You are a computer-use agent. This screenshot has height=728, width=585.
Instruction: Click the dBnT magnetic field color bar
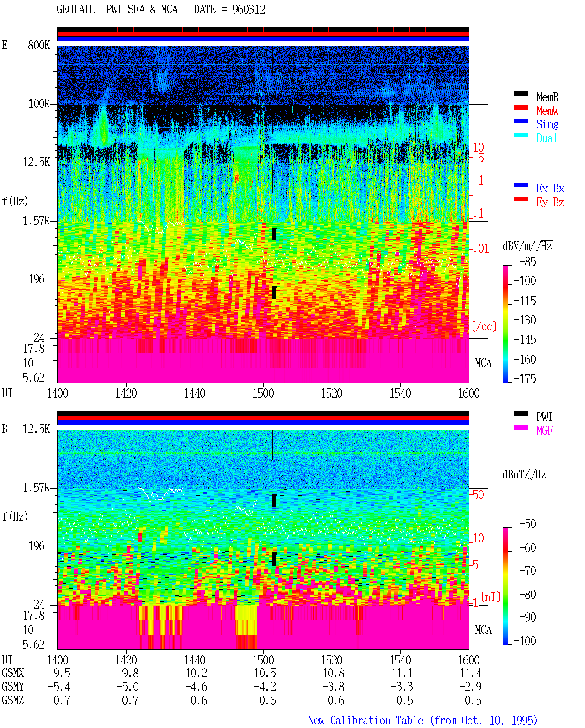point(505,586)
